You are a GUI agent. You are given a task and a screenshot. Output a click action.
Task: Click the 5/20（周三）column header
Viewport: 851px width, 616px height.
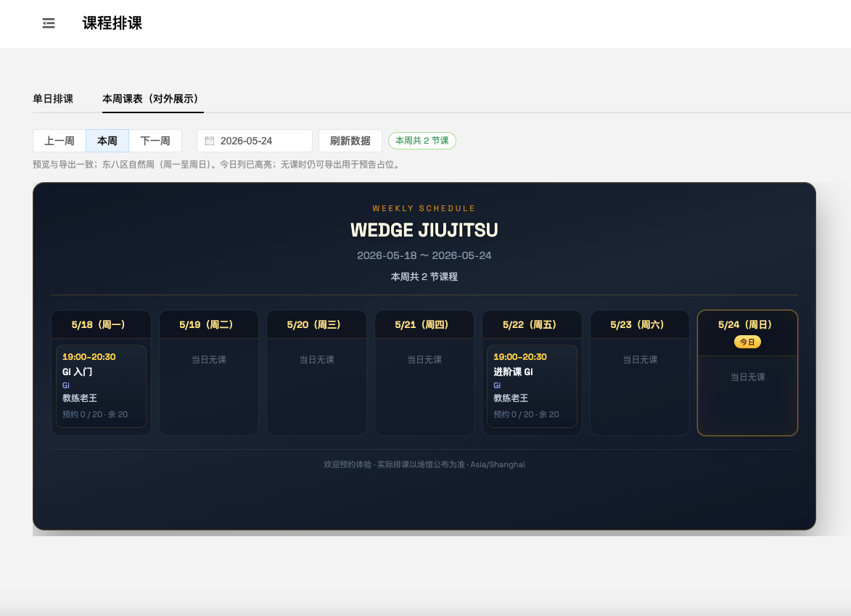coord(316,324)
